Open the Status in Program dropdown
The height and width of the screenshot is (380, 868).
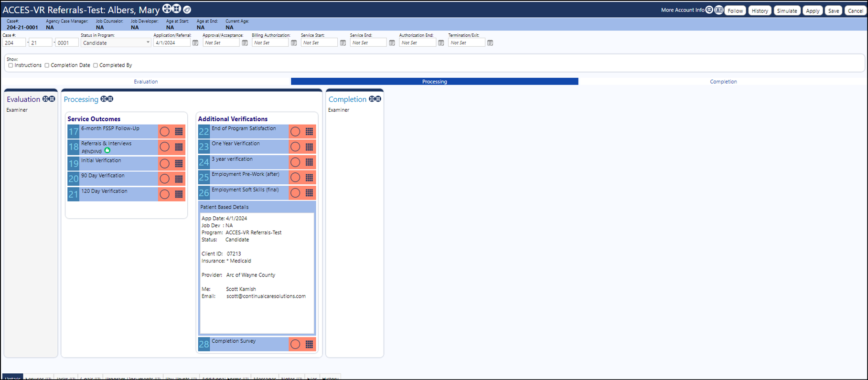116,43
